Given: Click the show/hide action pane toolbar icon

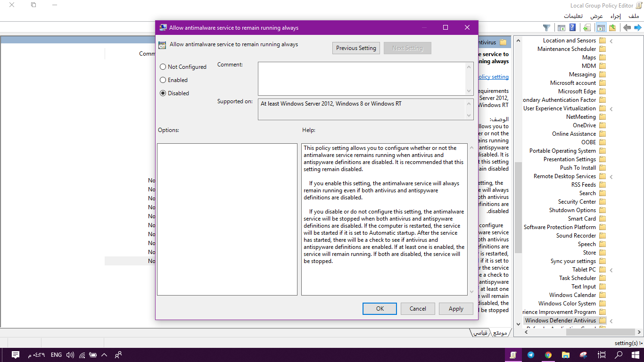Looking at the screenshot, I should pos(561,28).
